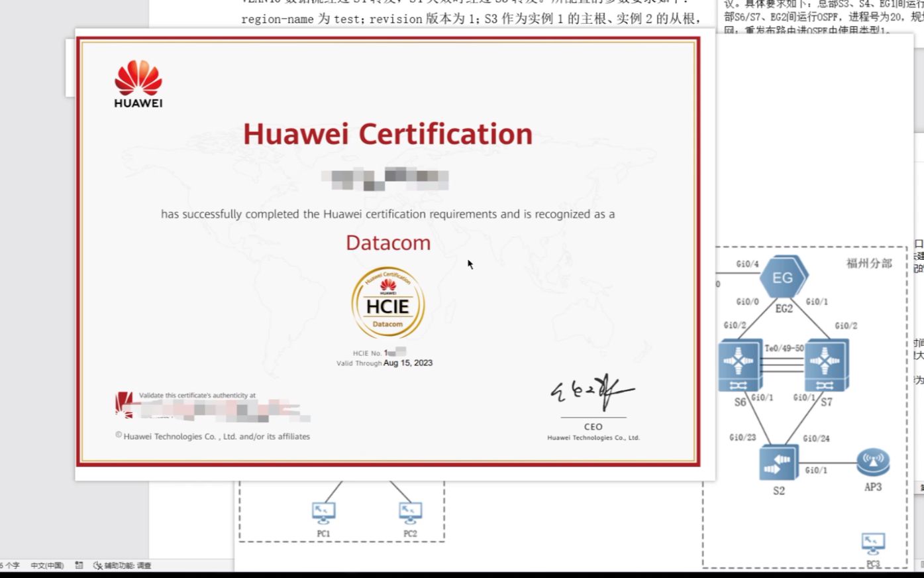Click the Gi0/23 port label
Screen dimensions: 924x578
point(743,437)
